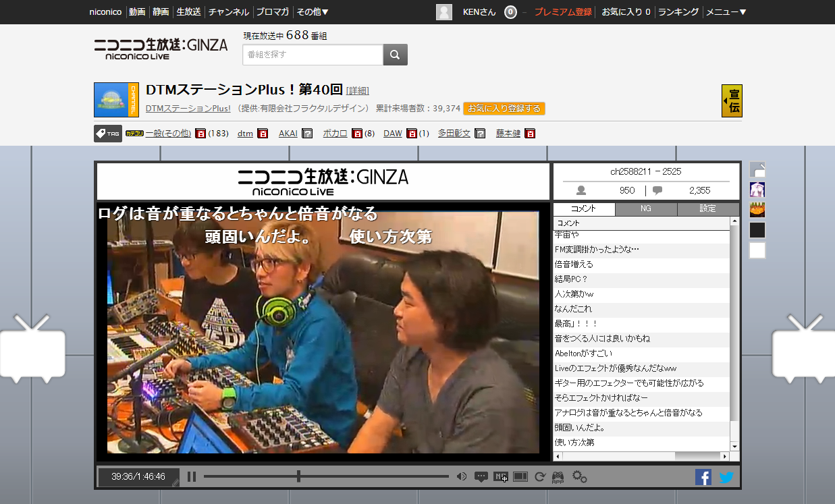Viewport: 835px width, 504px height.
Task: Open the 藤本健 tag link
Action: 508,134
